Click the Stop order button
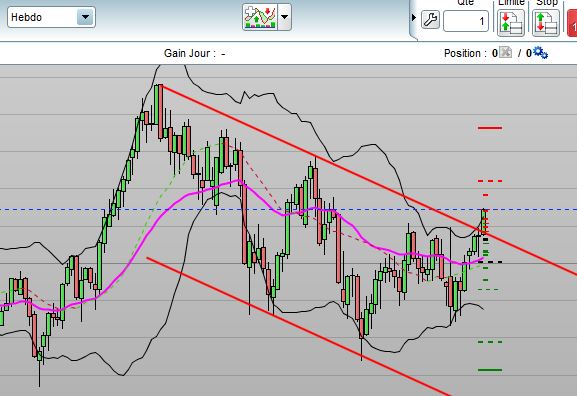Image resolution: width=577 pixels, height=396 pixels. (546, 23)
